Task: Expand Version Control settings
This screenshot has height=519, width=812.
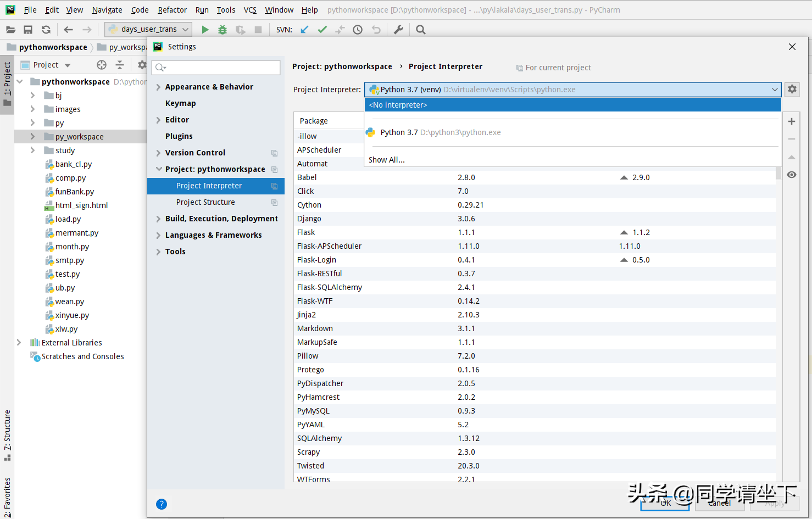Action: click(x=158, y=153)
